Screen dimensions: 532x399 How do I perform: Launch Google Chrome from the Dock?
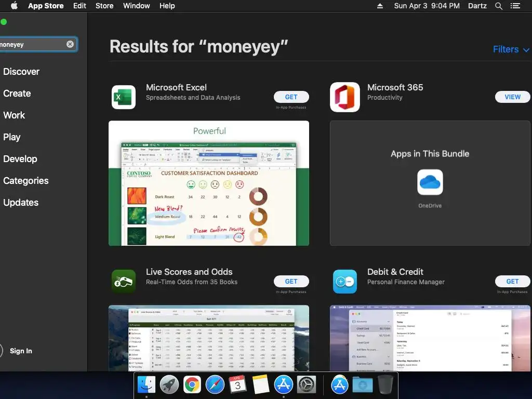pos(192,385)
